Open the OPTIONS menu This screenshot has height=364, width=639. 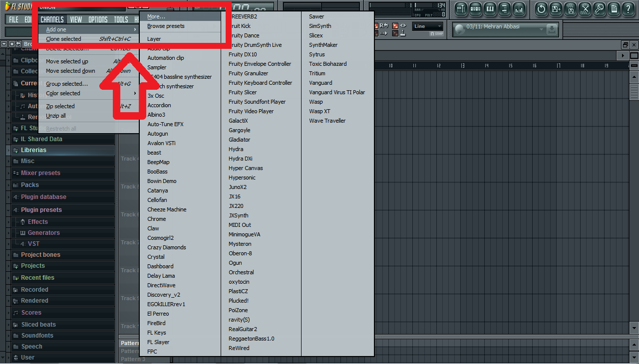click(98, 19)
